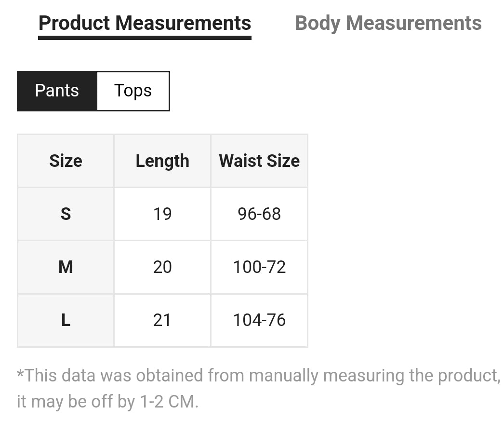The image size is (504, 435).
Task: Click the waist size value 100-72
Action: click(259, 267)
